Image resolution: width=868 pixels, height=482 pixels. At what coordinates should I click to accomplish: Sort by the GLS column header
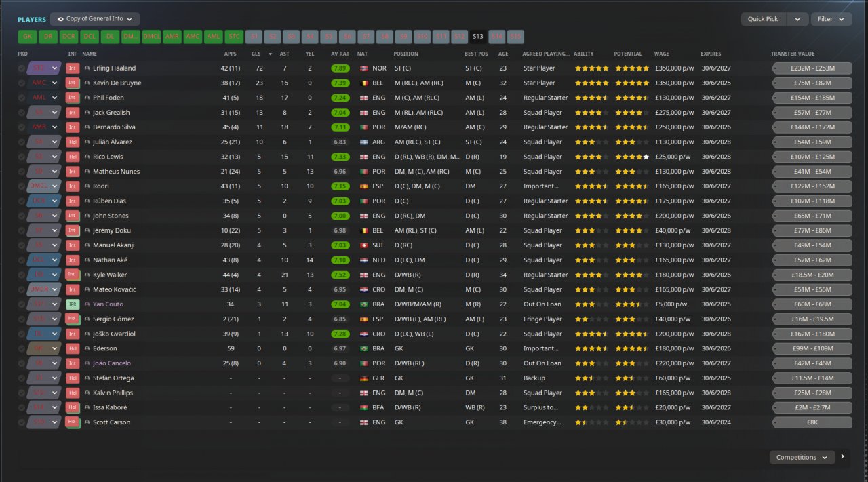click(x=256, y=54)
